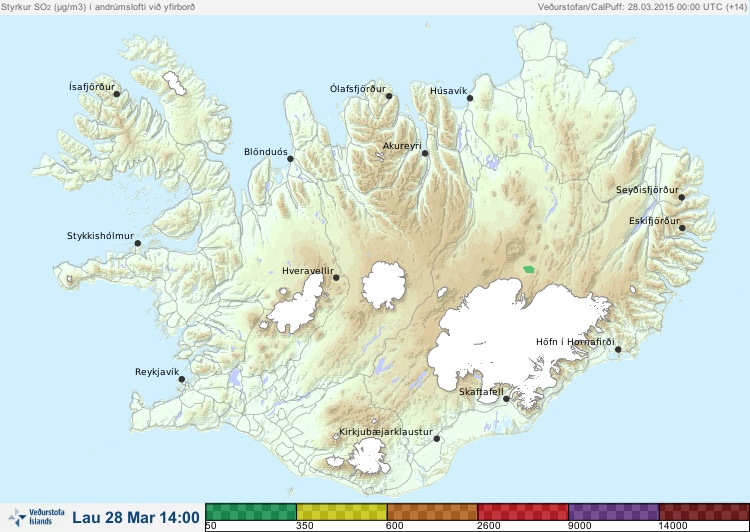The width and height of the screenshot is (750, 532).
Task: Click the dark red 14000 legend swatch
Action: [704, 512]
